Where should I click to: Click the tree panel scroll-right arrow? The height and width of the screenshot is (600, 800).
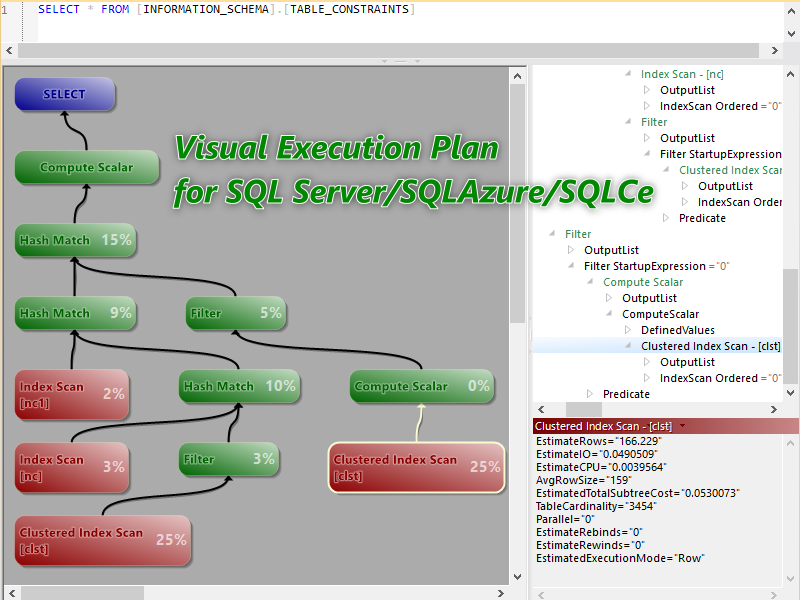click(774, 409)
